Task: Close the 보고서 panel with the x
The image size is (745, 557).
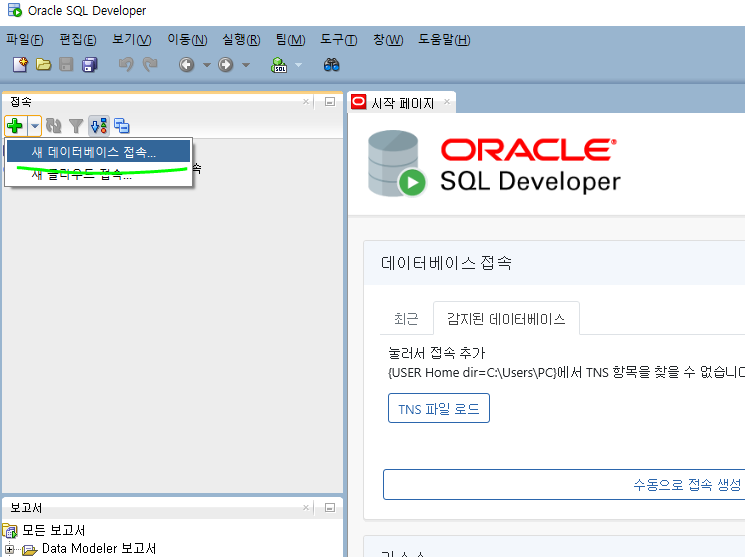Action: 306,508
